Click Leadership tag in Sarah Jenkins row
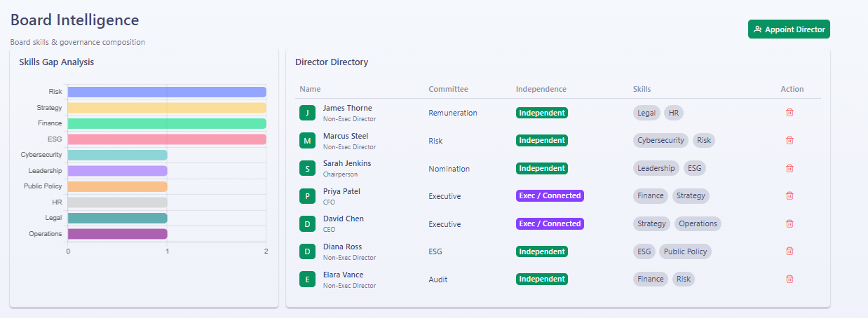Screen dimensions: 868x318 click(656, 168)
